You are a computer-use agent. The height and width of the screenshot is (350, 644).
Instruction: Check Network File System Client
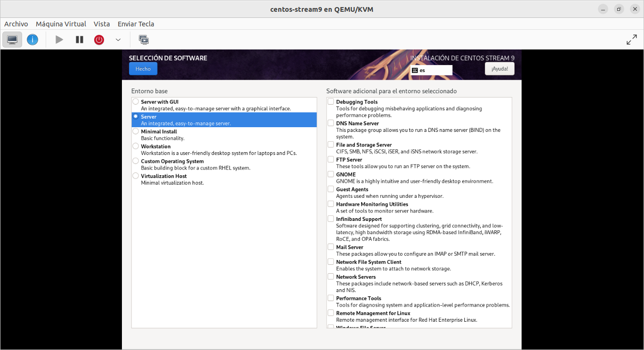pyautogui.click(x=331, y=261)
